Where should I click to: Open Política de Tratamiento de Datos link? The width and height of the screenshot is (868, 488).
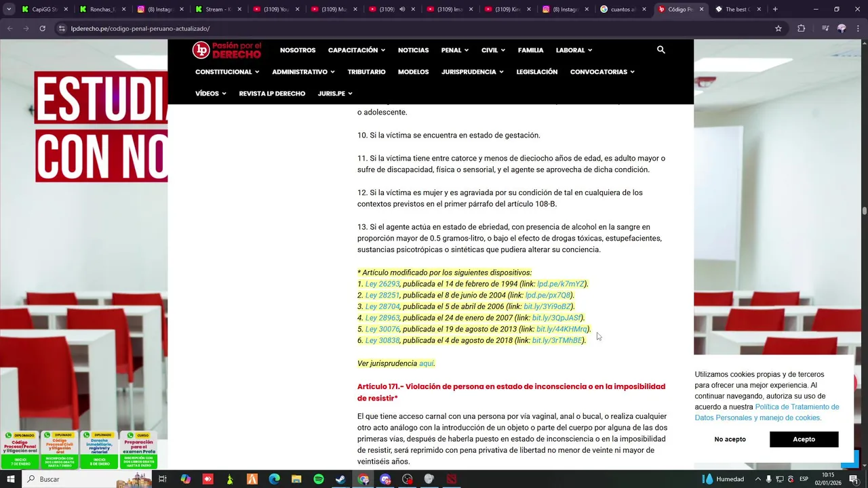coord(767,412)
